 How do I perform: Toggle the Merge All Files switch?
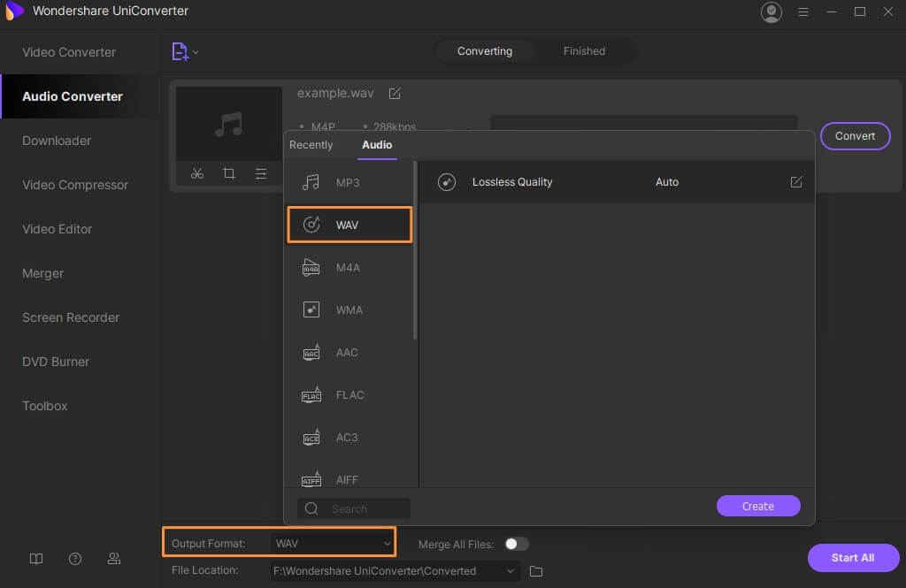coord(516,544)
